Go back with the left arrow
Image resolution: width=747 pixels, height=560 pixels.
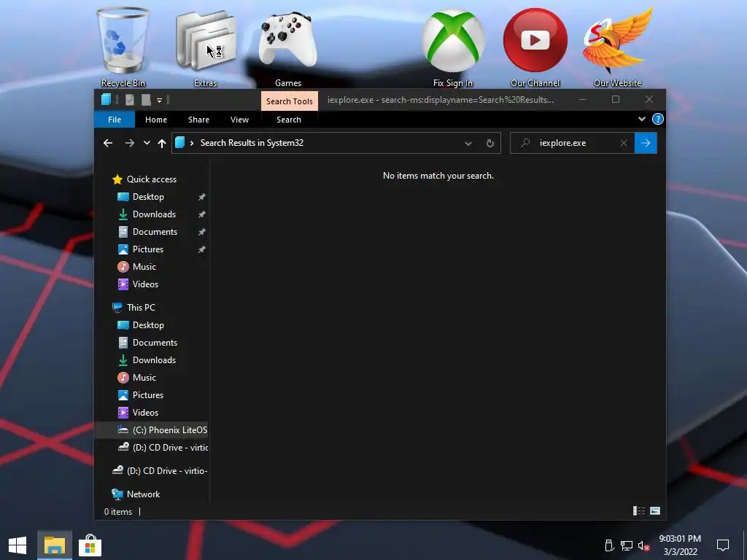[108, 143]
